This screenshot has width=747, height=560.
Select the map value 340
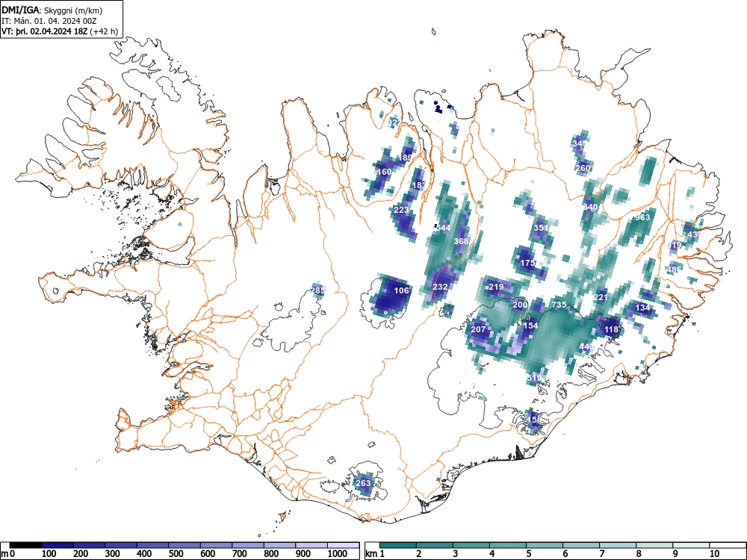(x=590, y=207)
